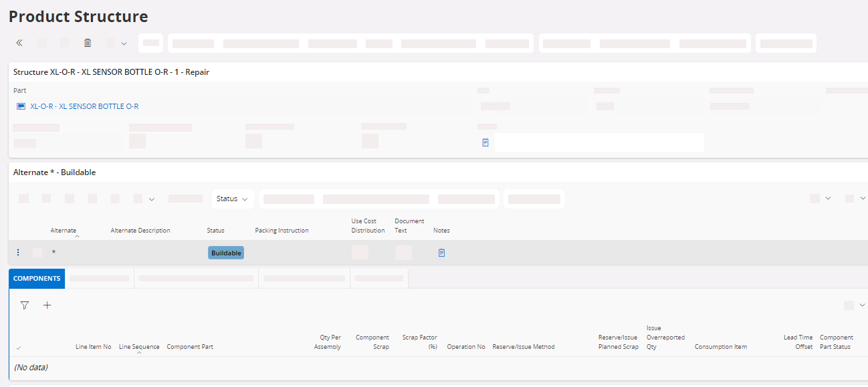Click the Buildable status badge
The width and height of the screenshot is (868, 387).
(x=226, y=253)
